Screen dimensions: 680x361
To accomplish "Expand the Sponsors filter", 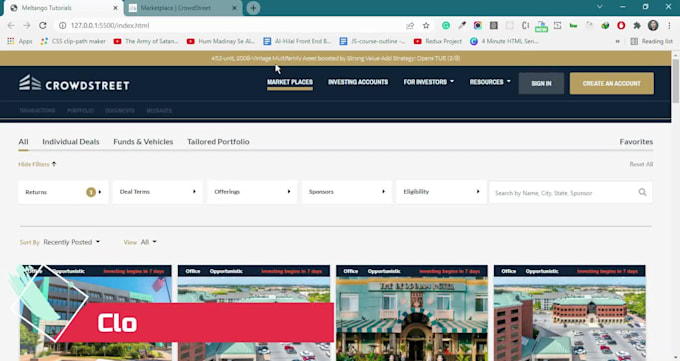I will (347, 192).
